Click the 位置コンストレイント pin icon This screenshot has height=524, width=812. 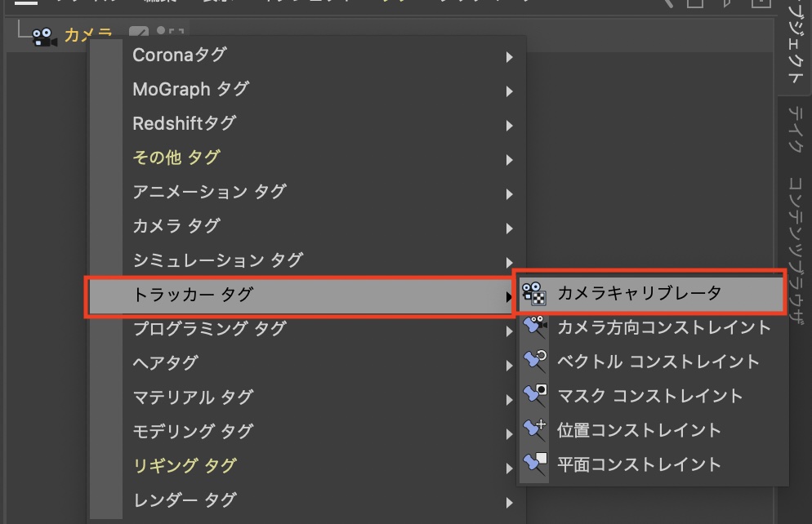click(x=534, y=430)
